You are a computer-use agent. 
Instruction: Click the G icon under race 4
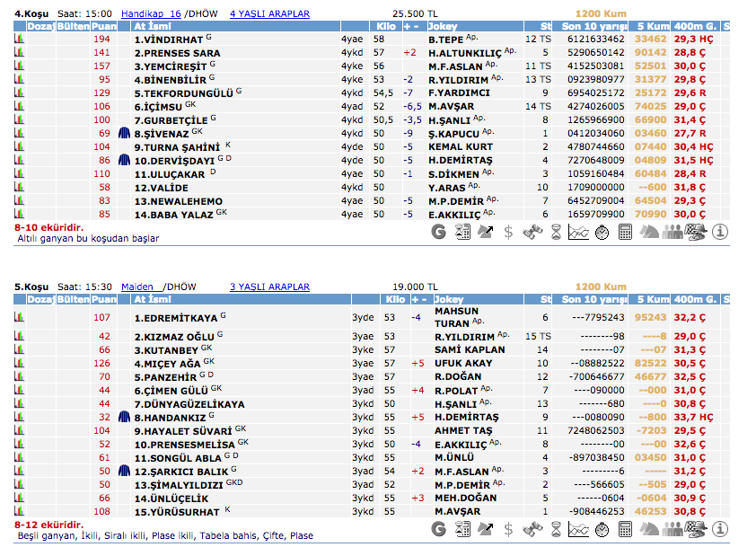pos(438,232)
